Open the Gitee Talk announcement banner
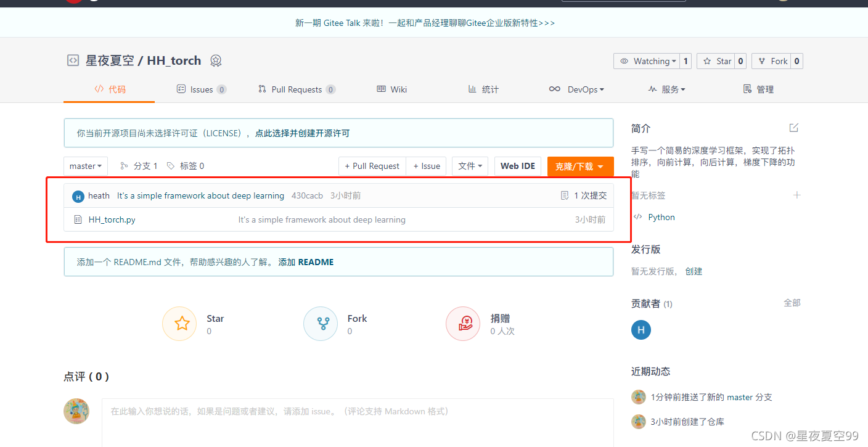This screenshot has width=868, height=447. pyautogui.click(x=425, y=23)
